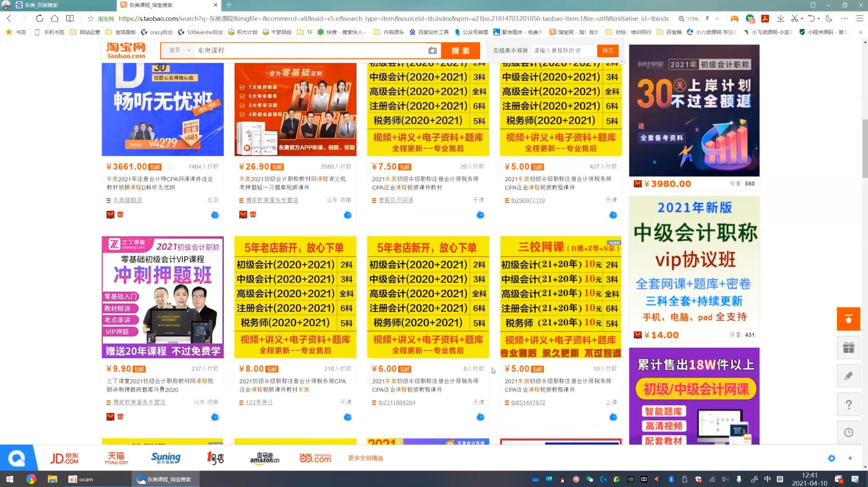
Task: Refresh the page with reload icon
Action: [39, 18]
